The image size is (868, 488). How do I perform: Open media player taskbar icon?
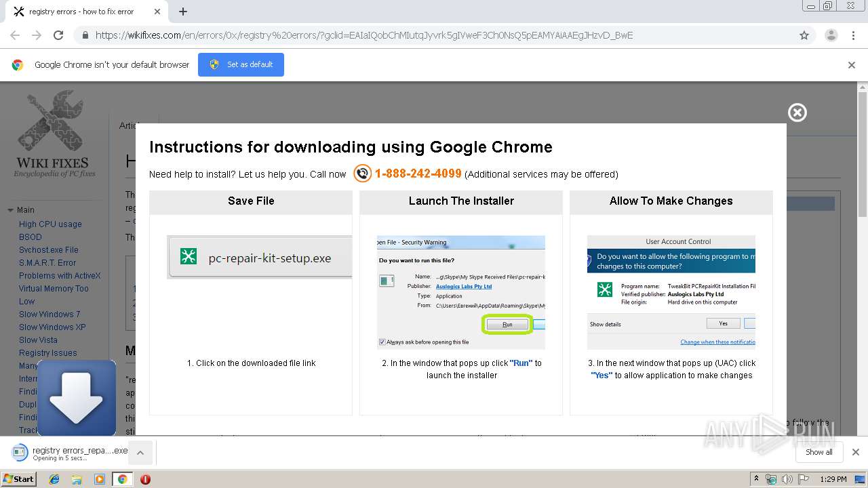point(100,479)
